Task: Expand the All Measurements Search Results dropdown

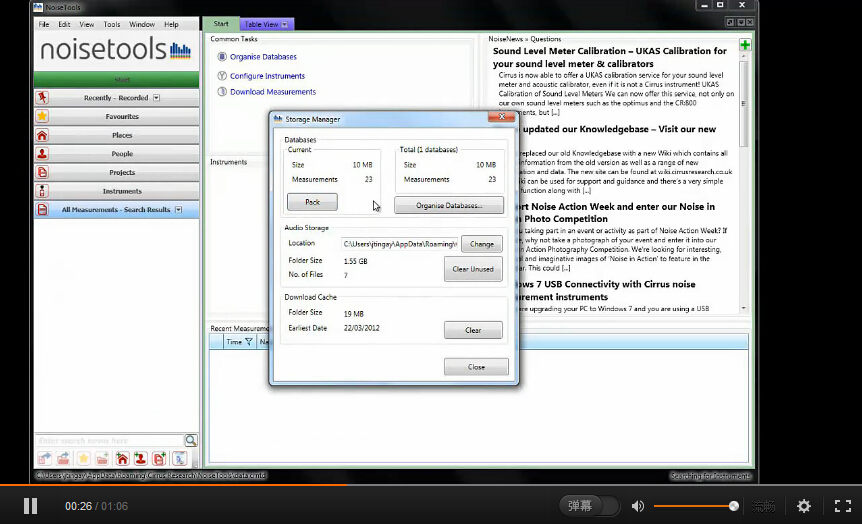Action: tap(179, 209)
